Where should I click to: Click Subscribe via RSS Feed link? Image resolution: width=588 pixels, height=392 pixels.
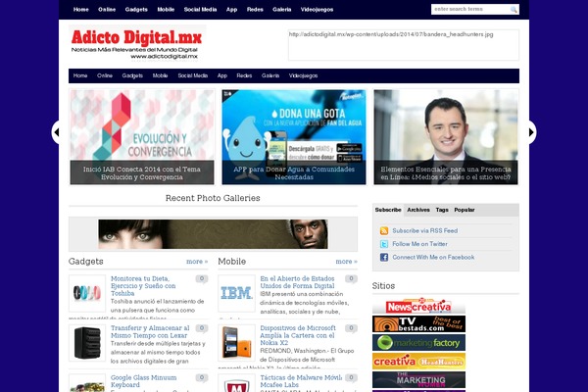click(x=425, y=230)
